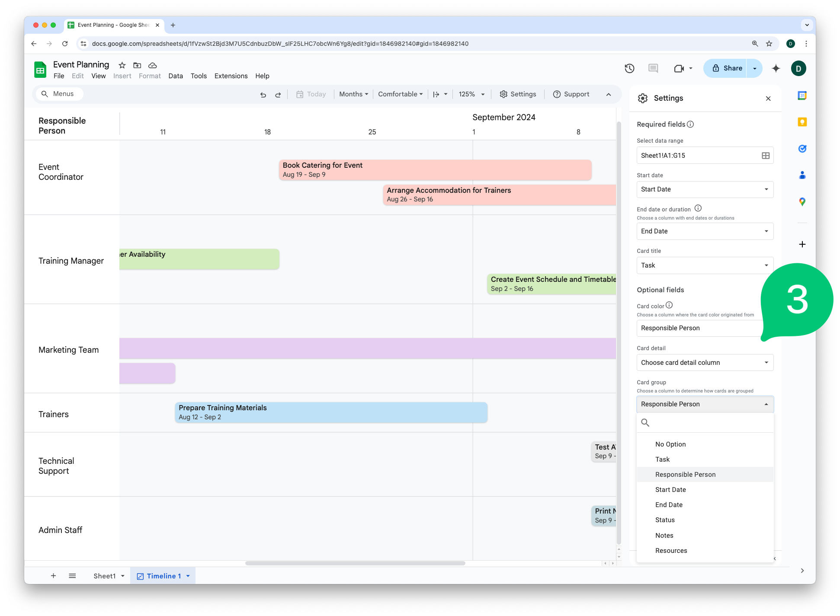
Task: Open Google Tasks side panel
Action: (x=802, y=148)
